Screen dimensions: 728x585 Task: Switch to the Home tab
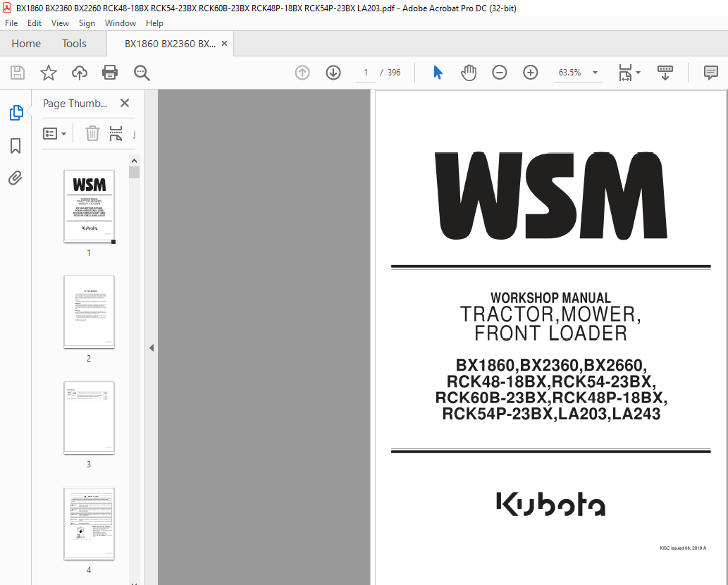26,44
